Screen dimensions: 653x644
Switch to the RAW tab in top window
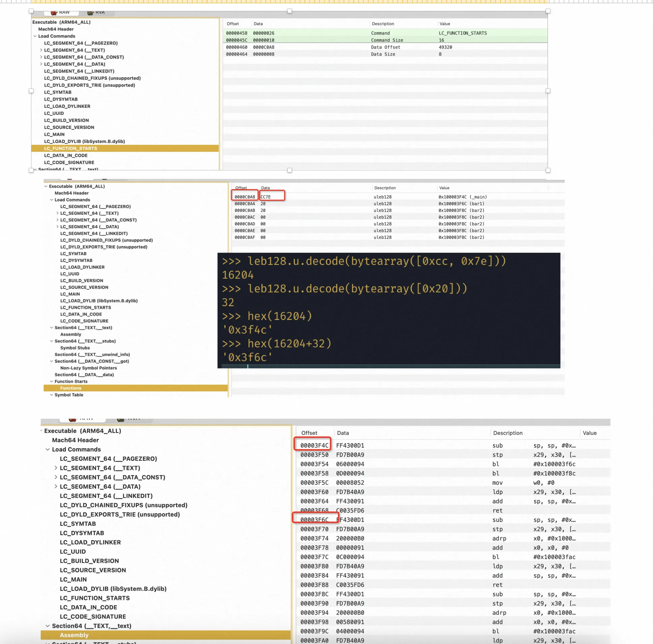[x=61, y=12]
